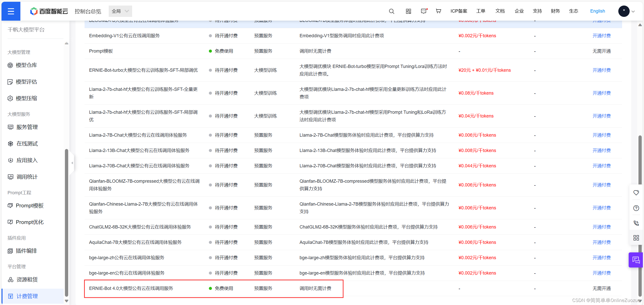Click 开通付费 for AquilaChat-7B row
Screen dimensions: 644x305
pyautogui.click(x=601, y=242)
